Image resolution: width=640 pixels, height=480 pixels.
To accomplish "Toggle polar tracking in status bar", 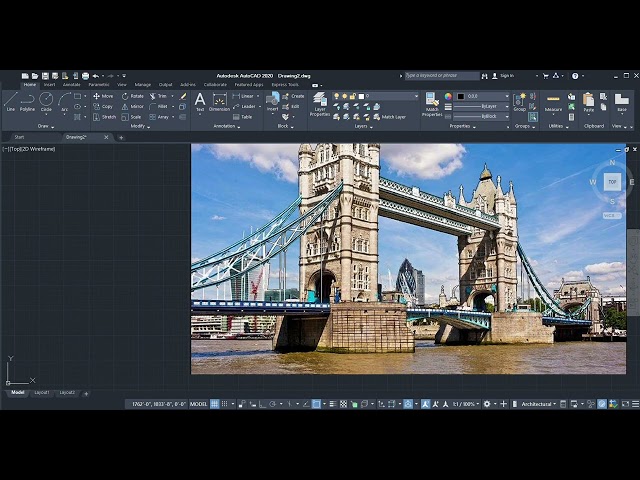I will [x=272, y=404].
